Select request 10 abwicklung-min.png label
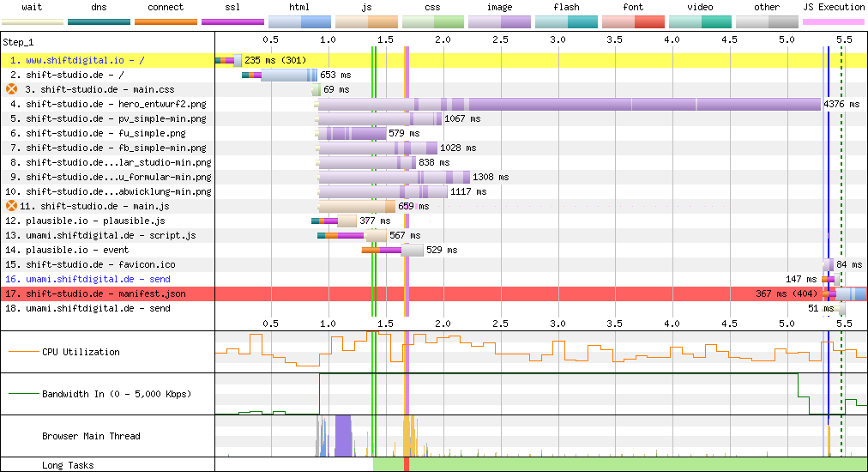The image size is (868, 472). 108,191
